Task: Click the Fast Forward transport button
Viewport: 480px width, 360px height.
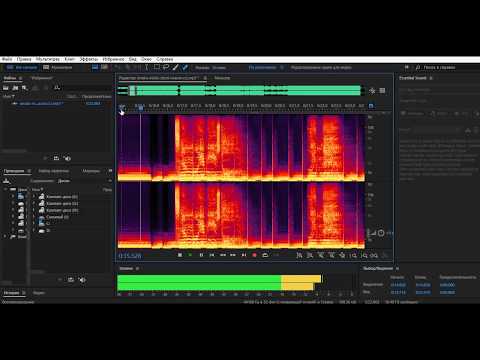Action: coord(233,255)
